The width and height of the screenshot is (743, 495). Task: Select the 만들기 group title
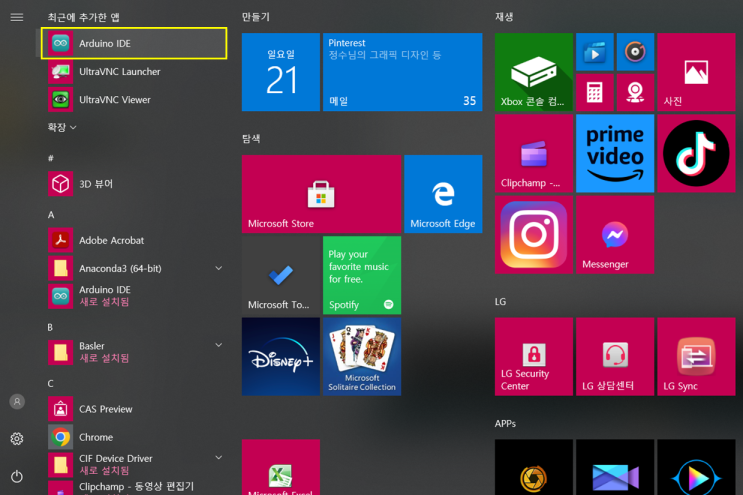coord(256,17)
